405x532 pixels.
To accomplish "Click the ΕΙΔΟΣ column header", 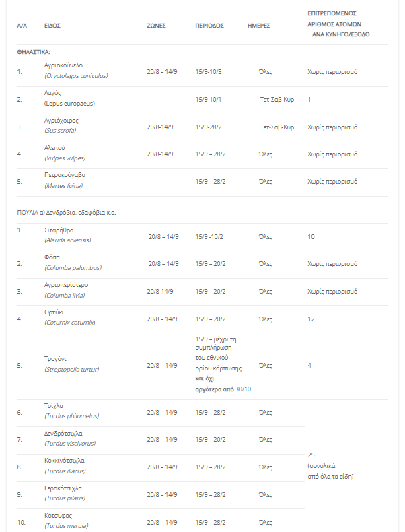I will click(x=52, y=26).
